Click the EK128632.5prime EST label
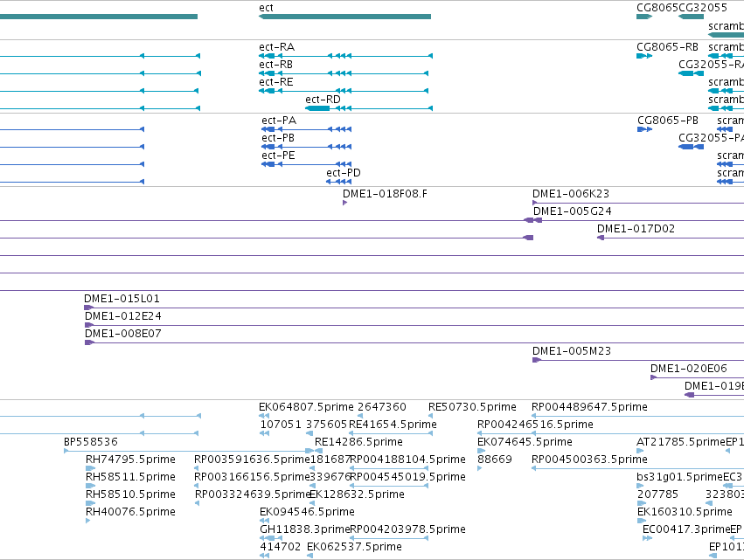744x560 pixels. coord(358,495)
